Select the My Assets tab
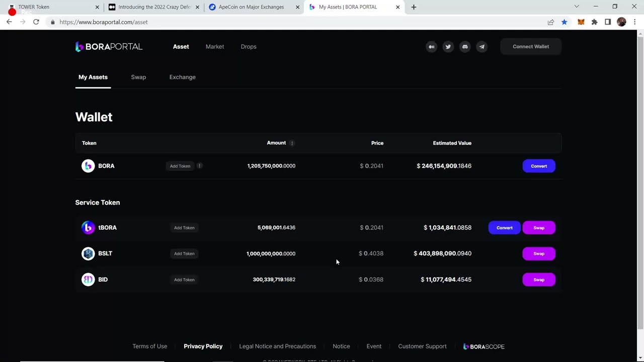The width and height of the screenshot is (644, 362). coord(93,77)
